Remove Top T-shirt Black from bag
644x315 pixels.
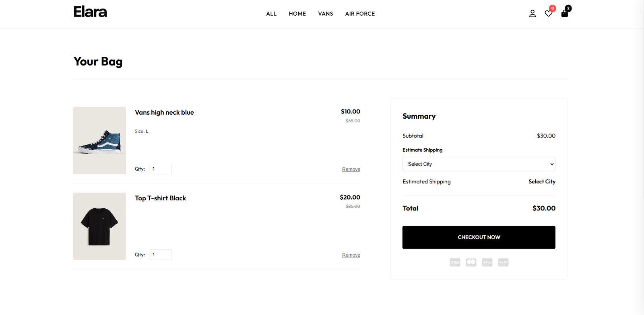click(x=351, y=255)
